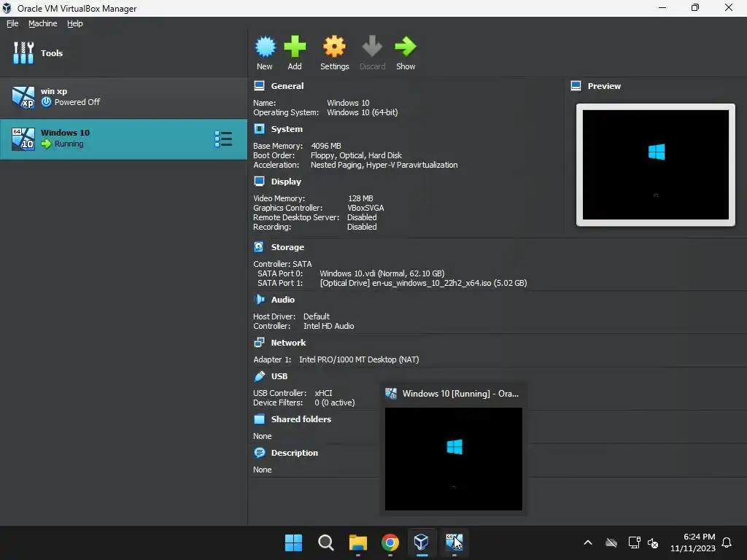Click the Discard toolbar icon

point(372,47)
